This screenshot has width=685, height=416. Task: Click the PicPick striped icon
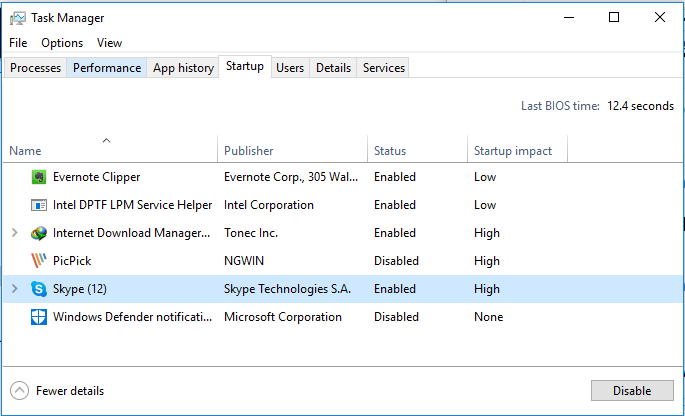click(39, 261)
